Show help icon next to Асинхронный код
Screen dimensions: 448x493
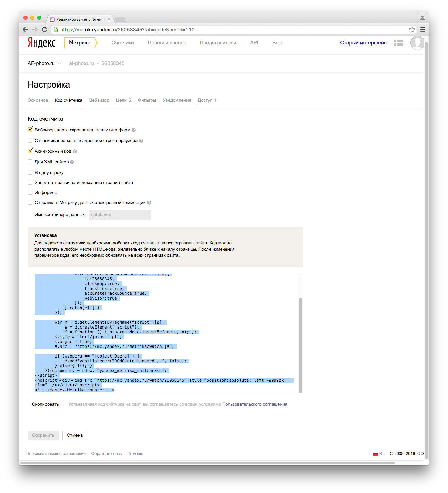pos(75,151)
